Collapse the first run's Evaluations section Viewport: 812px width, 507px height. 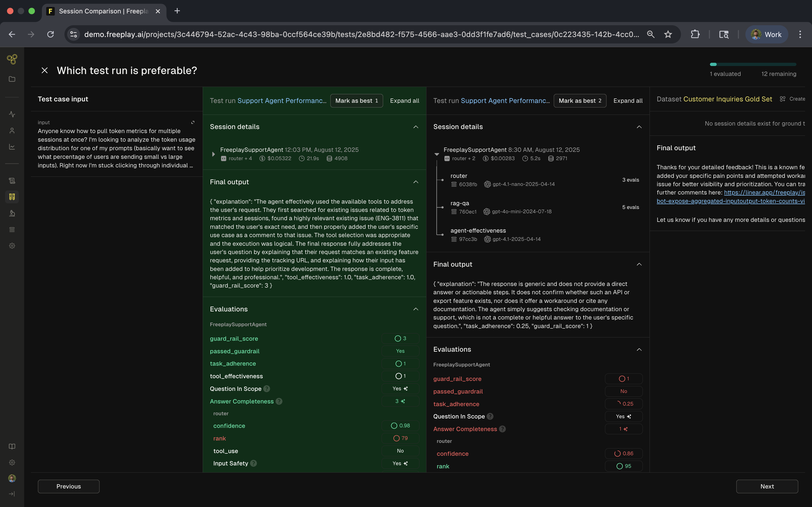pos(415,309)
